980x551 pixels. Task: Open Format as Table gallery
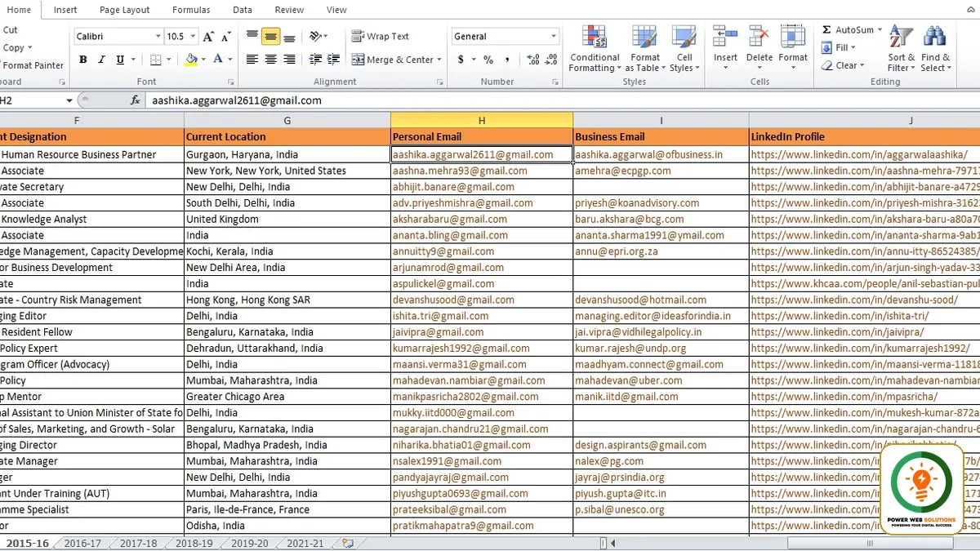(x=645, y=48)
